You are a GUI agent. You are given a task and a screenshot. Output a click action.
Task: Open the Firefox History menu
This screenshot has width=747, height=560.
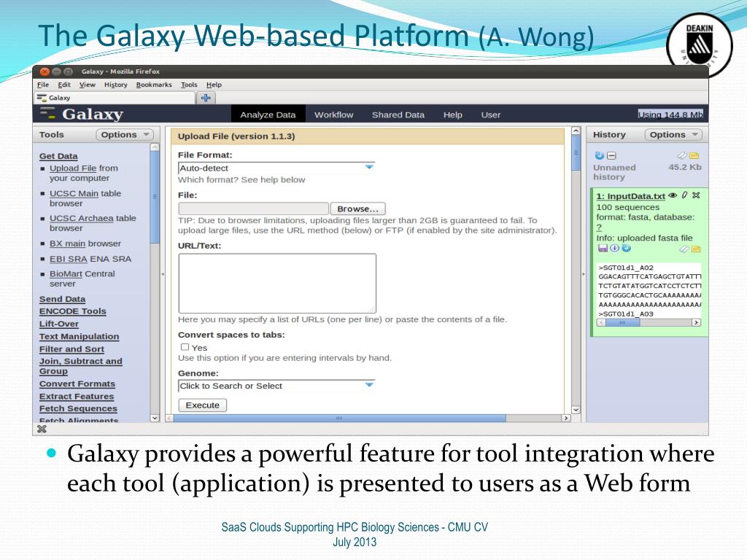pos(116,85)
